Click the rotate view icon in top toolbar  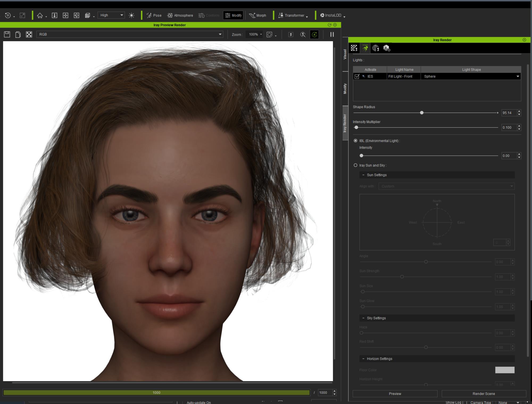[x=77, y=15]
